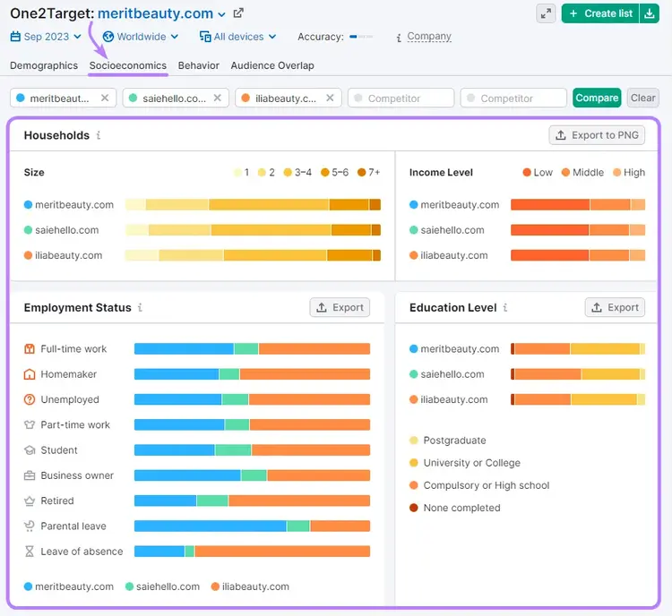Toggle Low income legend item
The height and width of the screenshot is (616, 672).
(538, 172)
